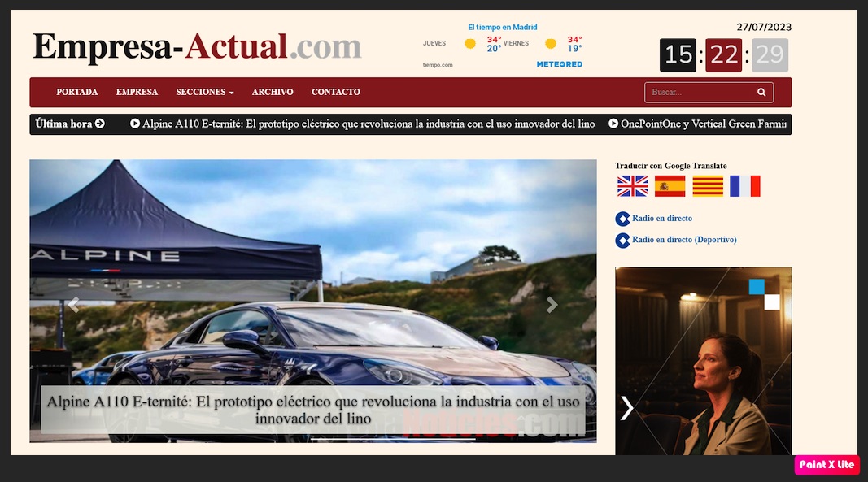Open the Radio en directo link
The height and width of the screenshot is (482, 868).
click(662, 218)
